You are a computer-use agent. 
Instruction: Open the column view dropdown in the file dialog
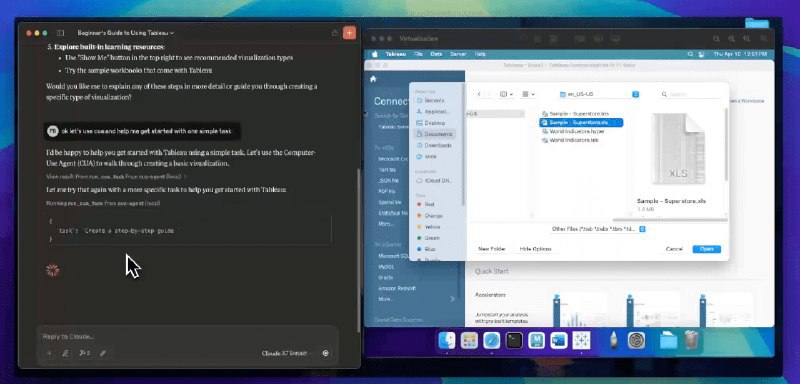(506, 94)
